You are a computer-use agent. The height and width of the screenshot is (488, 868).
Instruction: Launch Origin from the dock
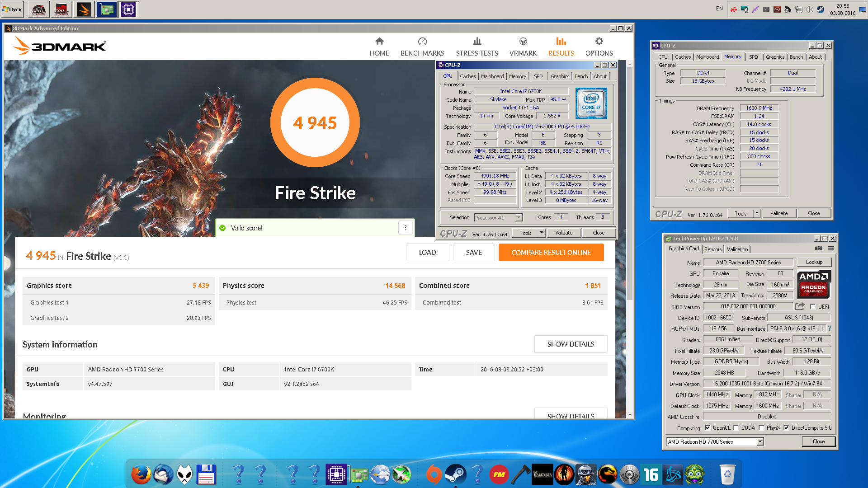point(434,474)
